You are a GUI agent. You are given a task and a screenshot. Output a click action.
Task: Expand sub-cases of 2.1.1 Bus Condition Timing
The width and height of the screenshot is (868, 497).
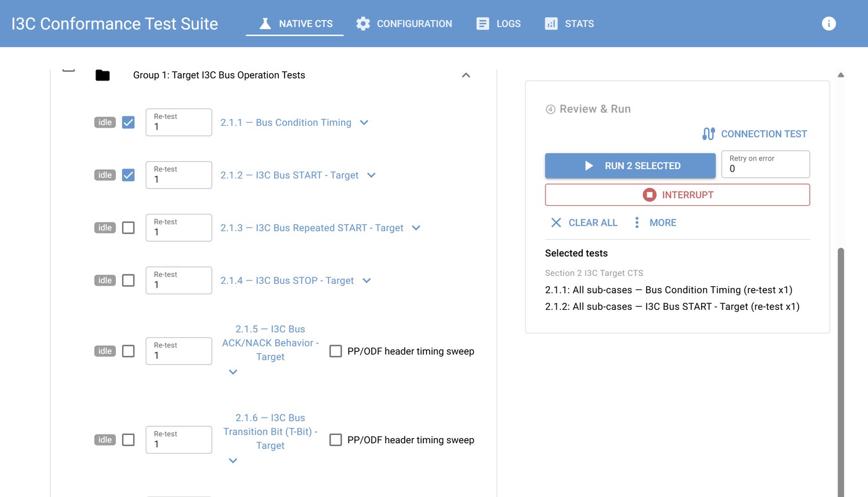coord(365,123)
